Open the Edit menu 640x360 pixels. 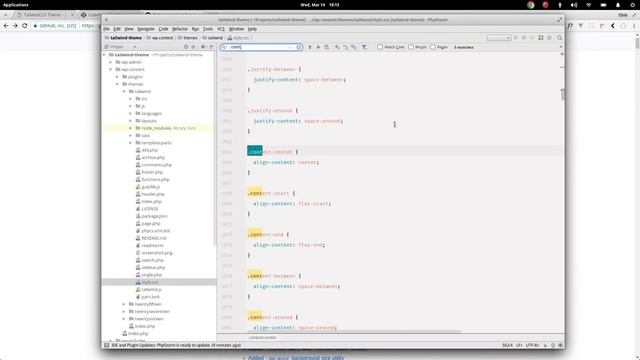117,29
